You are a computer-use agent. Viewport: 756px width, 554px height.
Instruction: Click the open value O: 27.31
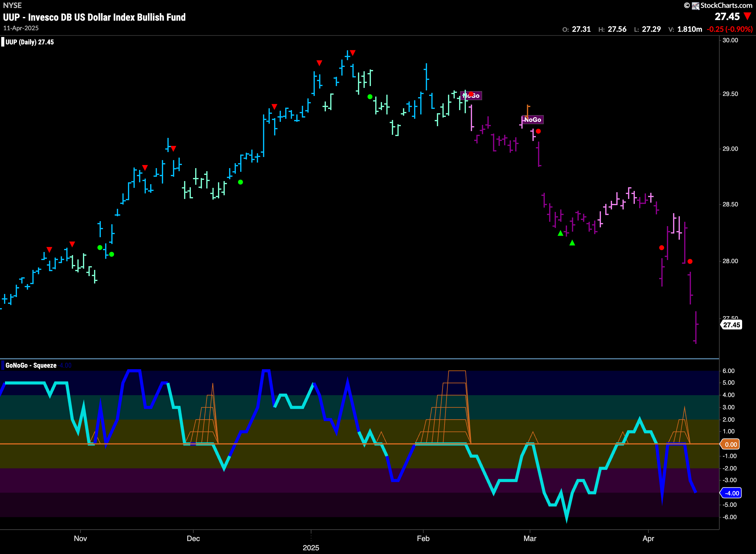click(x=576, y=29)
